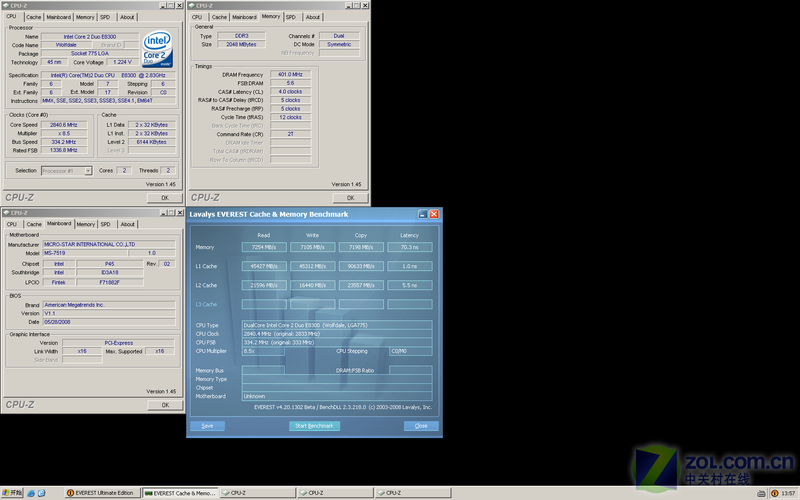This screenshot has height=500, width=800.
Task: Launch Internet Explorer from quick launch
Action: [x=32, y=493]
